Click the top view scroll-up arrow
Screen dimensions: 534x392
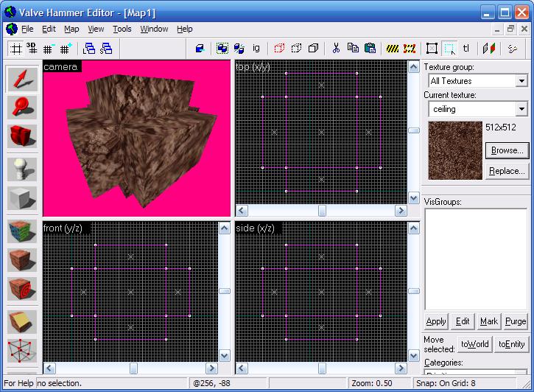coord(414,67)
